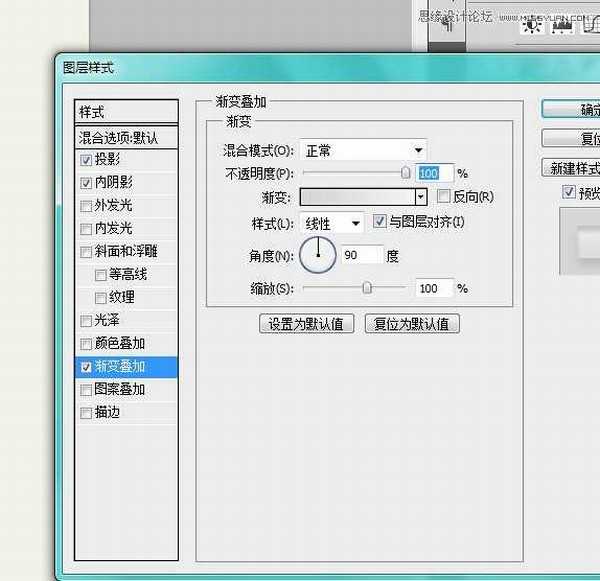Open the 混合模式 blend mode dropdown
The width and height of the screenshot is (600, 581).
363,150
